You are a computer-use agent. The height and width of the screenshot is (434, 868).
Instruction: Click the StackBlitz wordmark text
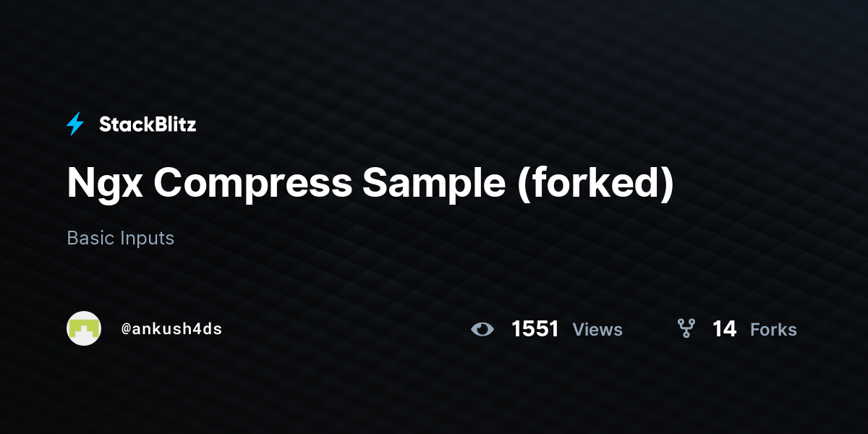[x=148, y=124]
